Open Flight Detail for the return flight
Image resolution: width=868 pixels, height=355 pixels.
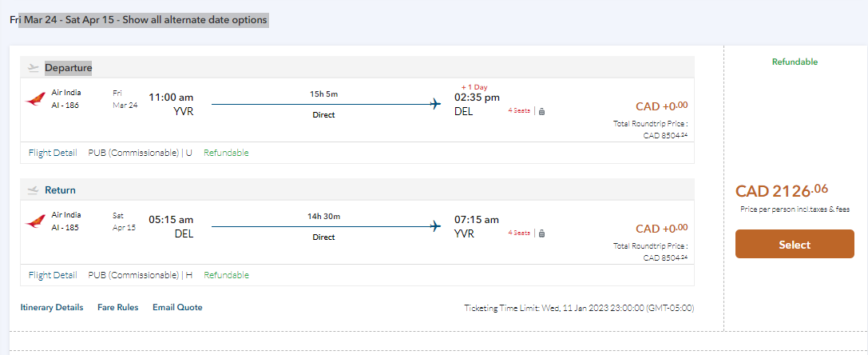pyautogui.click(x=53, y=275)
